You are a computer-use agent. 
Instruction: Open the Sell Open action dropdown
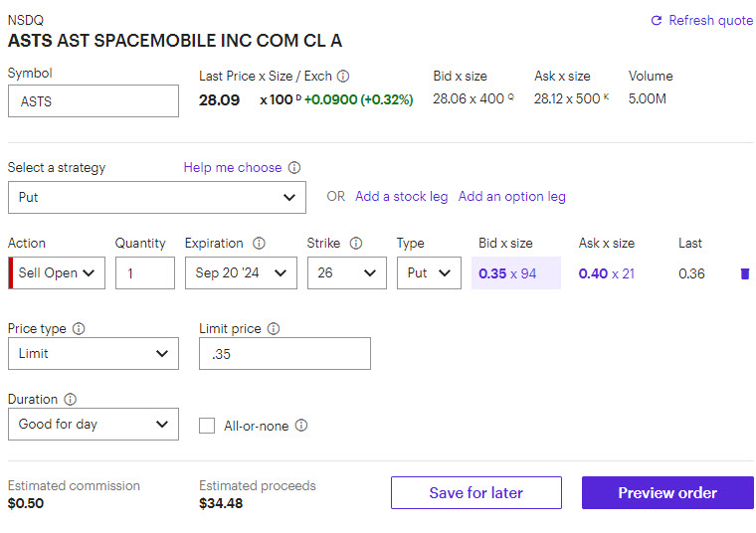(60, 272)
